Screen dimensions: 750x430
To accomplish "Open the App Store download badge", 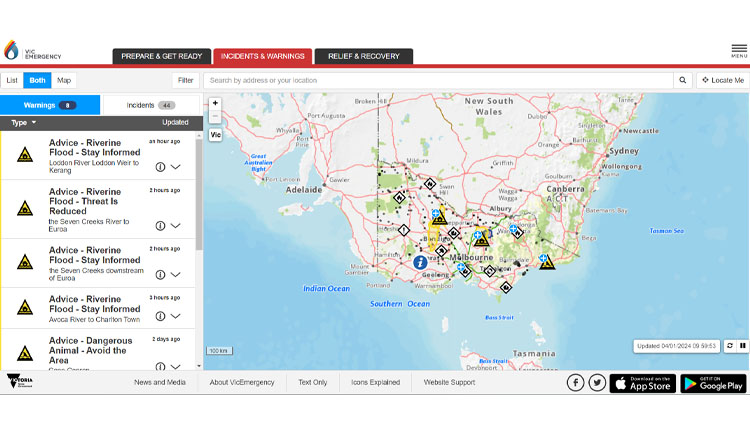I will coord(642,383).
